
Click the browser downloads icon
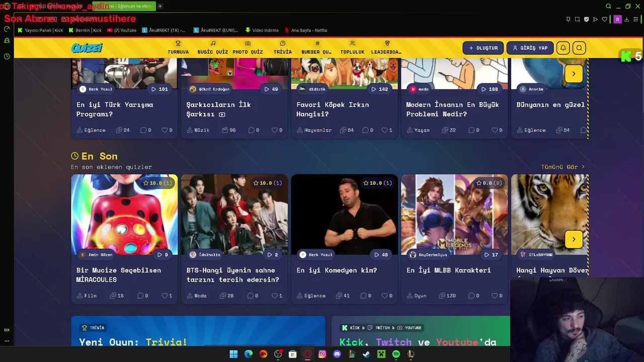click(x=626, y=19)
